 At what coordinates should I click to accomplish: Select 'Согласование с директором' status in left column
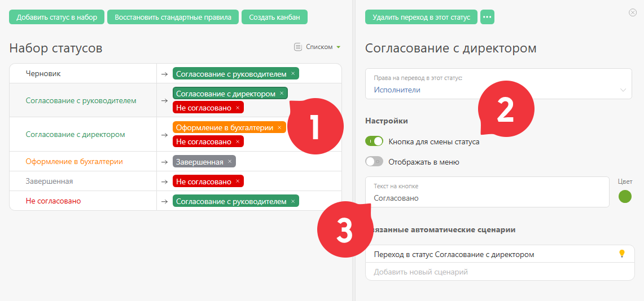click(75, 134)
